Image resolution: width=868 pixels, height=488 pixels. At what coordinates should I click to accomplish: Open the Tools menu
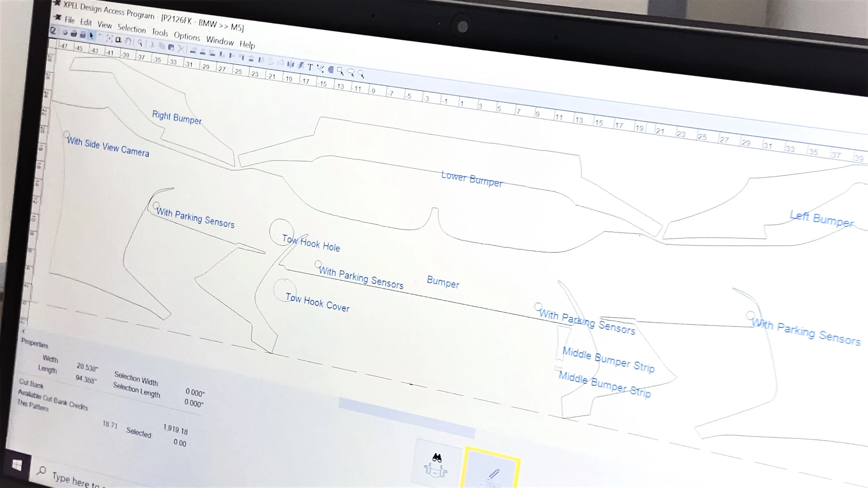tap(160, 32)
